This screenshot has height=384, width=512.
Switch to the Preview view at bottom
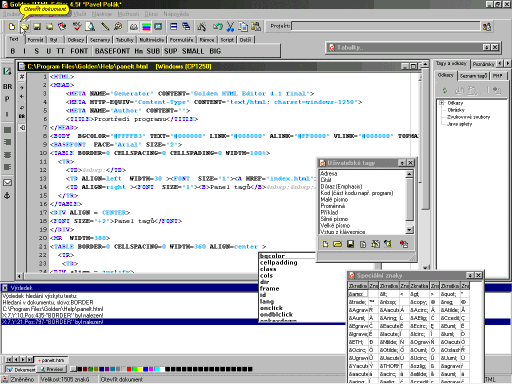52,369
